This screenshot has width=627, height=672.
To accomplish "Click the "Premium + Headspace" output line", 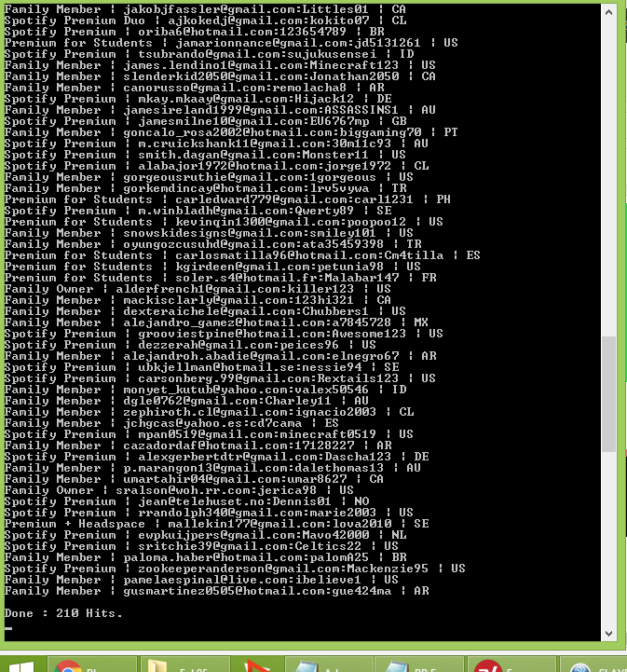I will click(x=216, y=524).
